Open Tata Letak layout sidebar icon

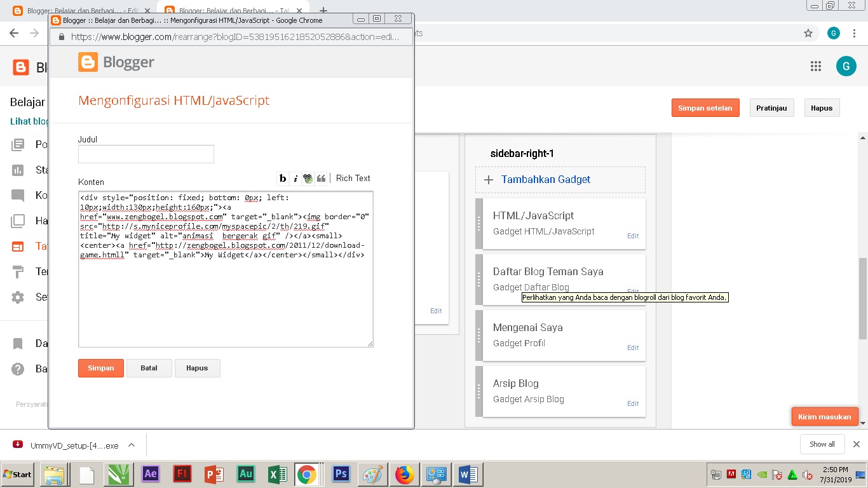[18, 247]
